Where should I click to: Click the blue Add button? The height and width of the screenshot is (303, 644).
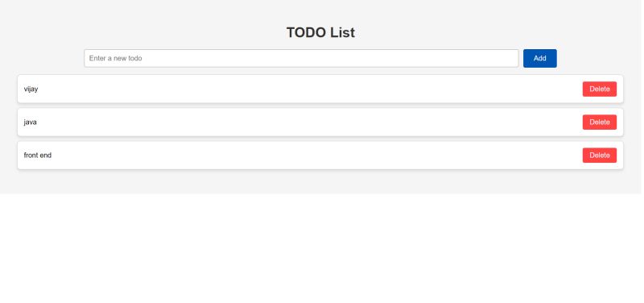[539, 58]
